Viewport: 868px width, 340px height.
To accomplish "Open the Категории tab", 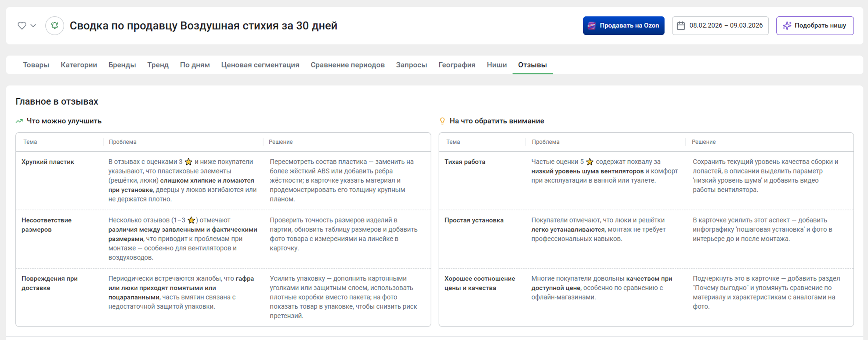I will point(79,65).
